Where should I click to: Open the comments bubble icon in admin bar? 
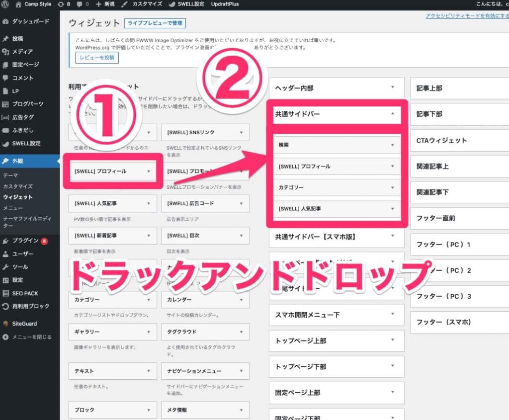tap(80, 4)
